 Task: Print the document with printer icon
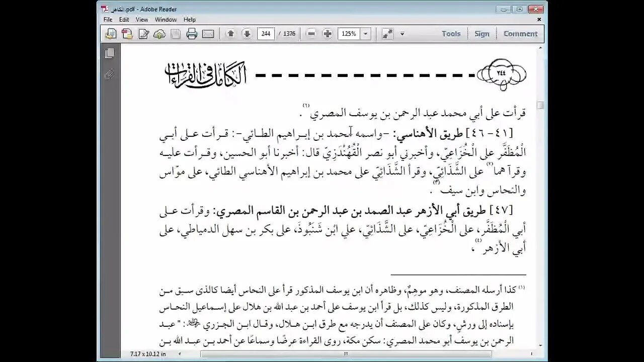coord(192,34)
